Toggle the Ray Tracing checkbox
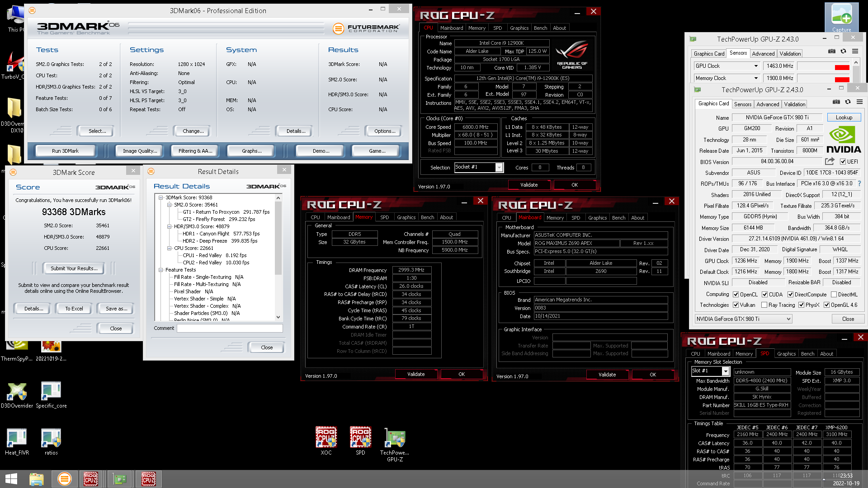The image size is (868, 488). click(x=764, y=305)
